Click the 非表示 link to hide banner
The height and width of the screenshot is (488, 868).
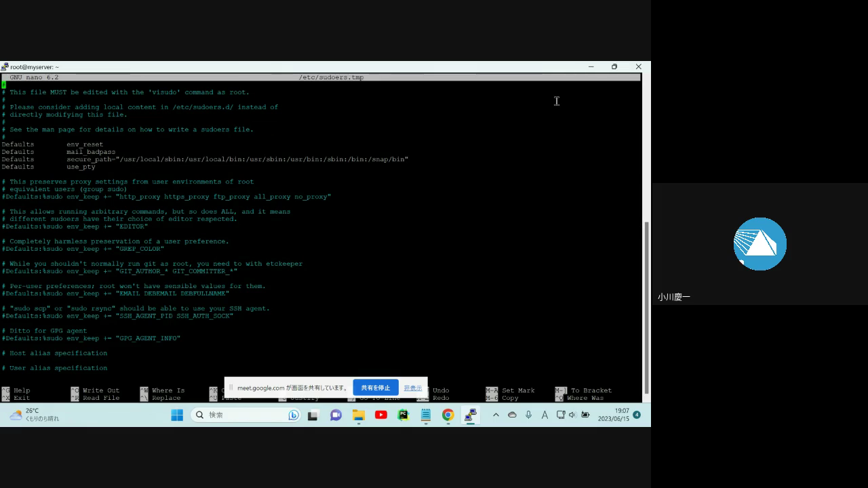pyautogui.click(x=412, y=388)
